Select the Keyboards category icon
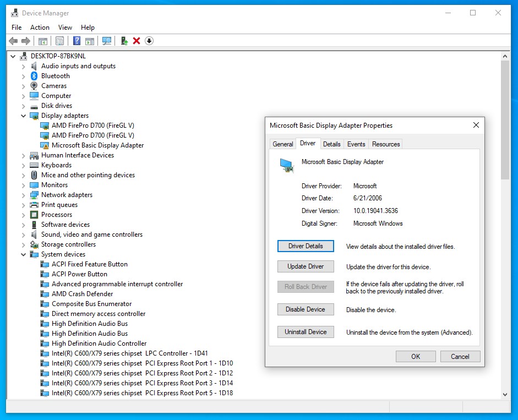The height and width of the screenshot is (420, 518). pyautogui.click(x=34, y=165)
